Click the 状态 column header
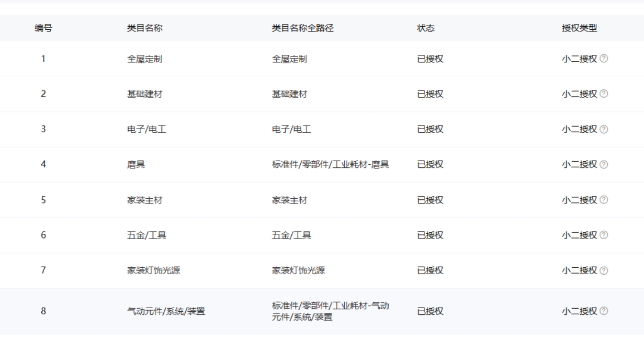This screenshot has height=351, width=644. click(424, 28)
